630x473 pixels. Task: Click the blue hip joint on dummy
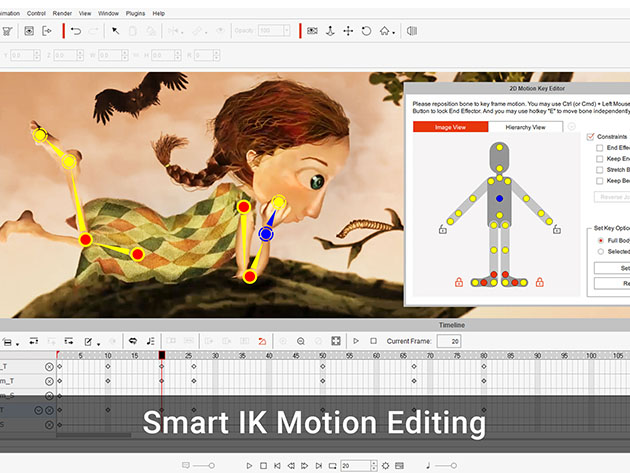pos(499,198)
